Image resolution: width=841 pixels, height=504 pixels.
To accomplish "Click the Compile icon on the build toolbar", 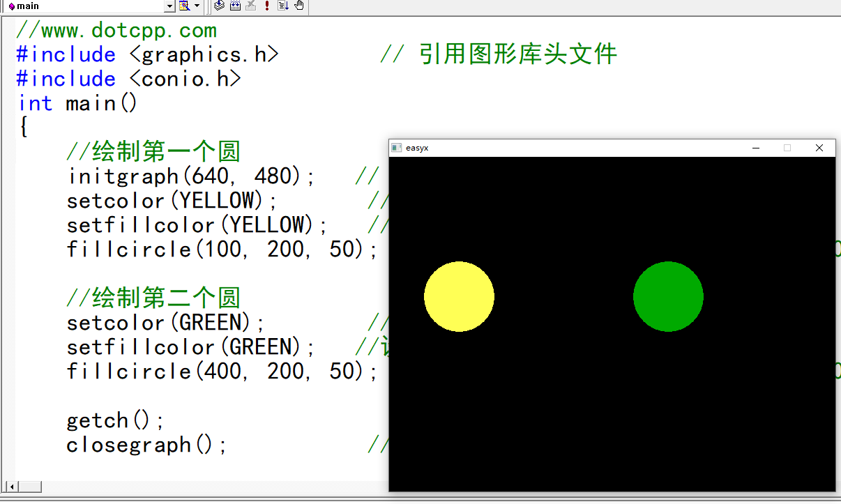I will (220, 6).
